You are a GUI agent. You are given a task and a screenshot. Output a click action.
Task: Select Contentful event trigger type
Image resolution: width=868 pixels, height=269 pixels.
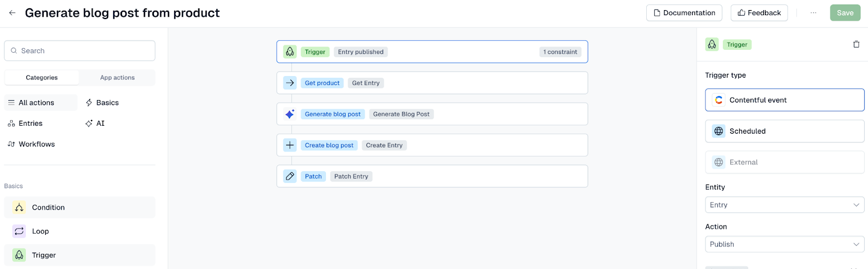(785, 100)
